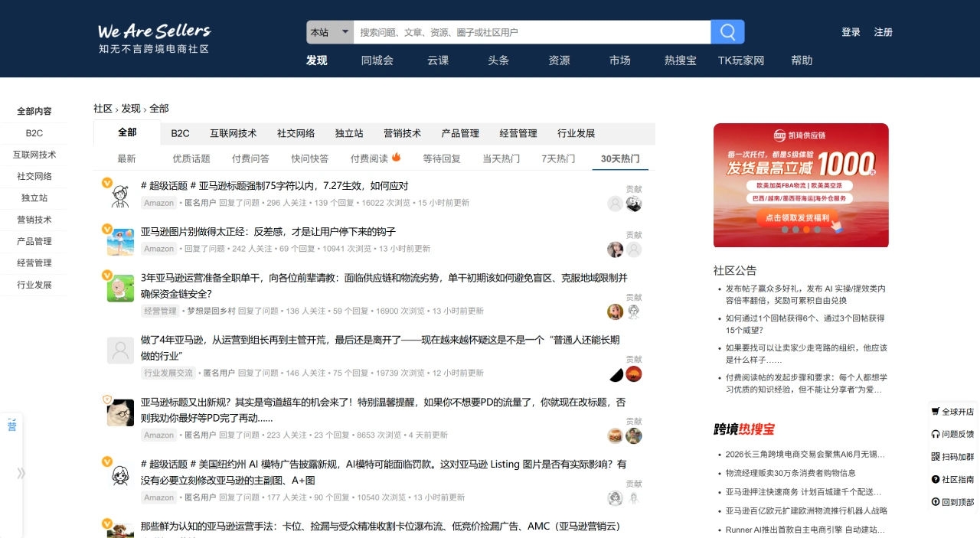The width and height of the screenshot is (980, 538).
Task: Select the 7天热门 sort tab
Action: (x=558, y=158)
